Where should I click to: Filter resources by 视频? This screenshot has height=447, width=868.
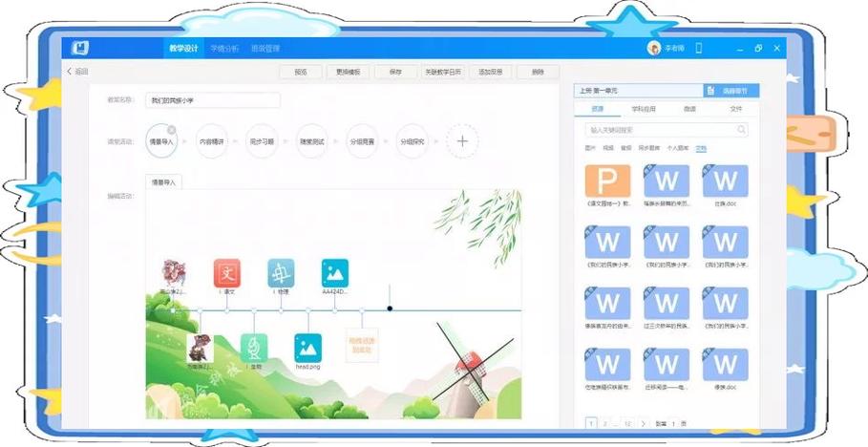[608, 148]
